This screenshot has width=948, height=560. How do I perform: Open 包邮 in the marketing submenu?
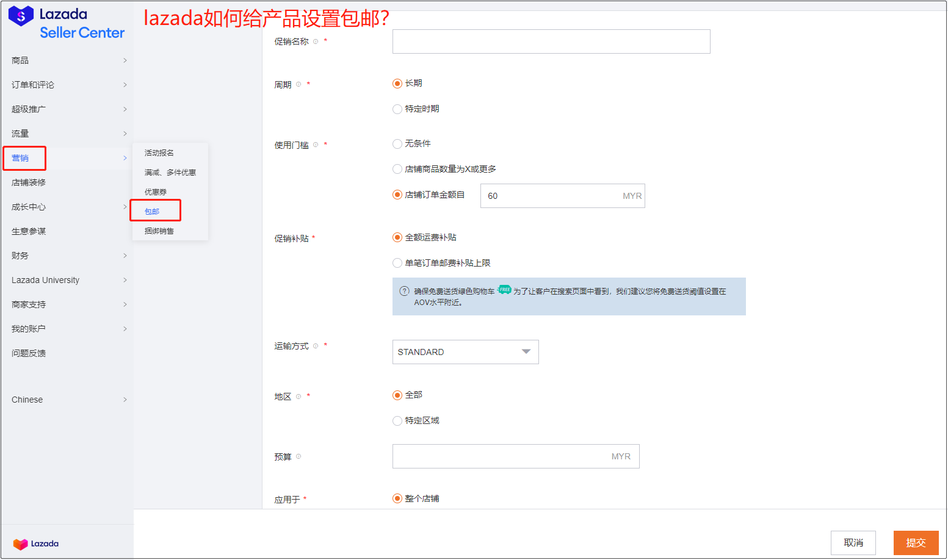(x=152, y=212)
